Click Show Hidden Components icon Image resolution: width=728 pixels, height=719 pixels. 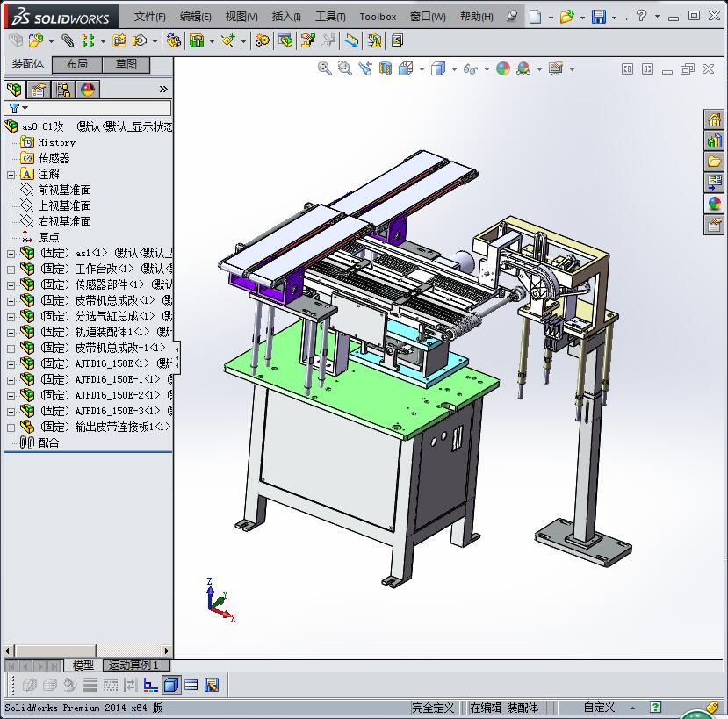click(x=174, y=41)
